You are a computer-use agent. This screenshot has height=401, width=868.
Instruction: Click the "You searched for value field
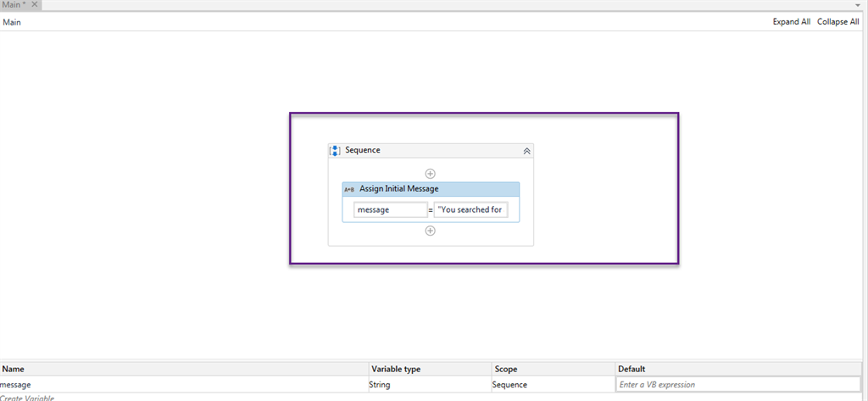point(471,210)
